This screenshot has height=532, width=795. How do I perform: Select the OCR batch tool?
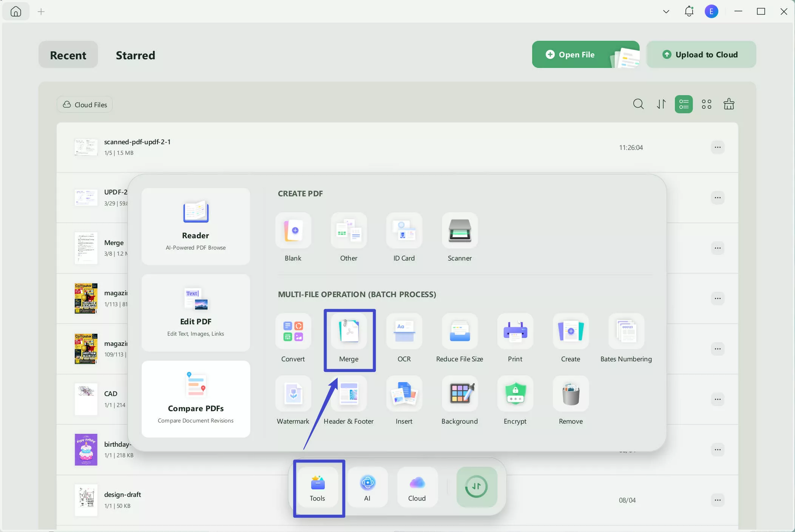(x=404, y=339)
